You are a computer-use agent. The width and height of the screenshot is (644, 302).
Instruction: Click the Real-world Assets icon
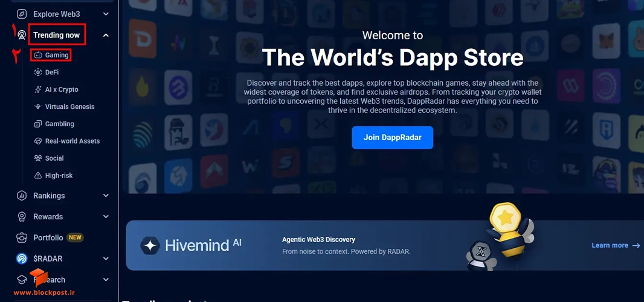pyautogui.click(x=38, y=141)
